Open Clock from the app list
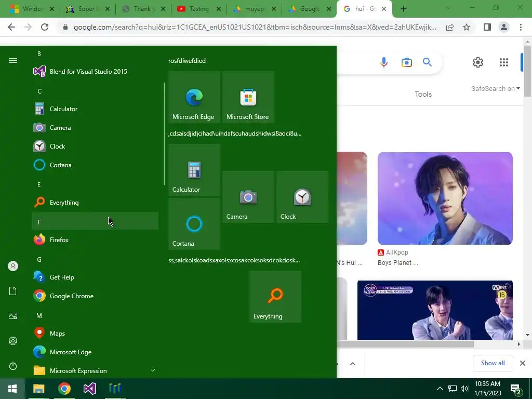 click(x=95, y=146)
